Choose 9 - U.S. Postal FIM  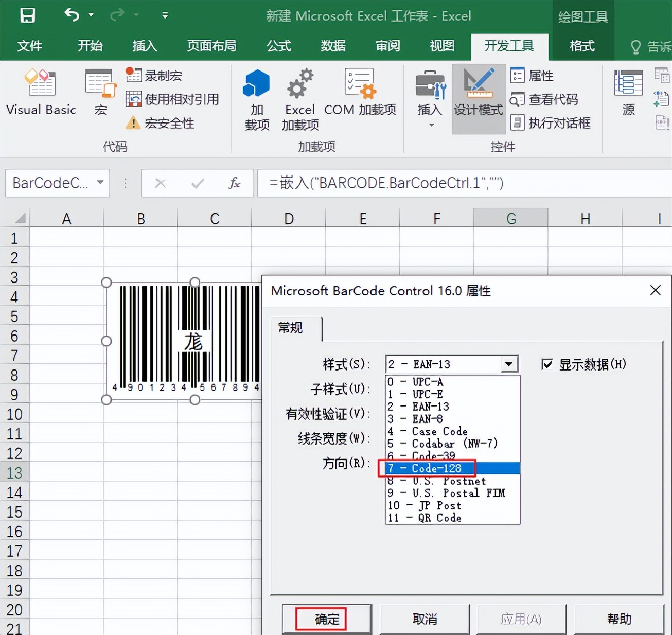(x=453, y=493)
